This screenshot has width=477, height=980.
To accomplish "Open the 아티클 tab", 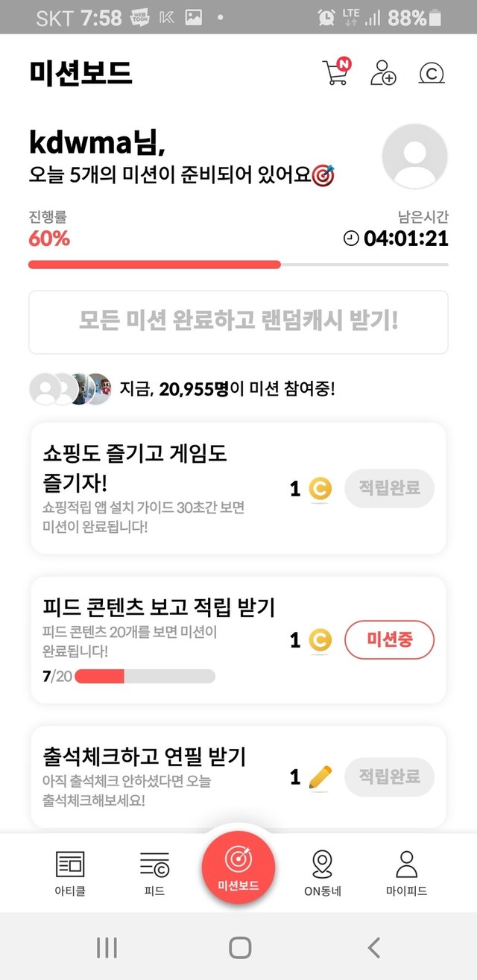I will [x=71, y=873].
